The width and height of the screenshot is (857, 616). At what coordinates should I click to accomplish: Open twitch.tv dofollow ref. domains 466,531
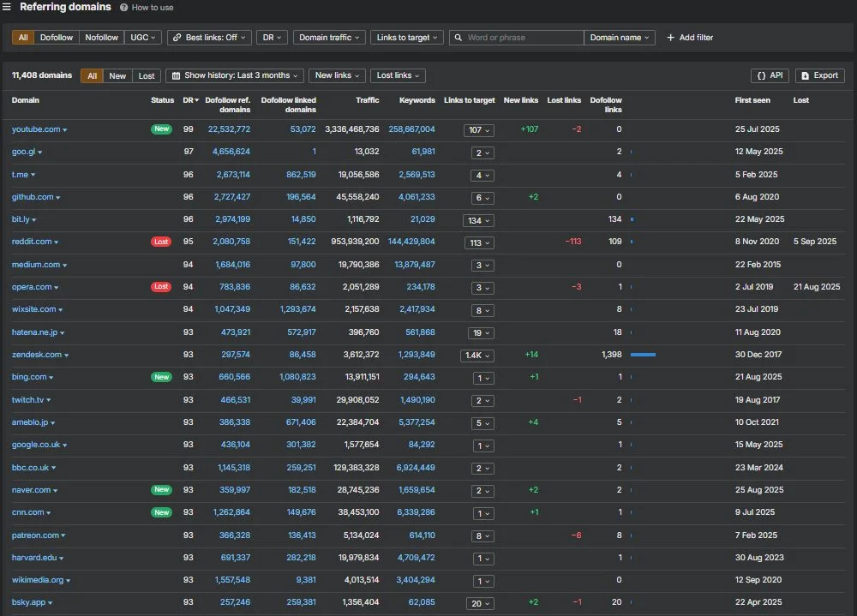pos(235,400)
